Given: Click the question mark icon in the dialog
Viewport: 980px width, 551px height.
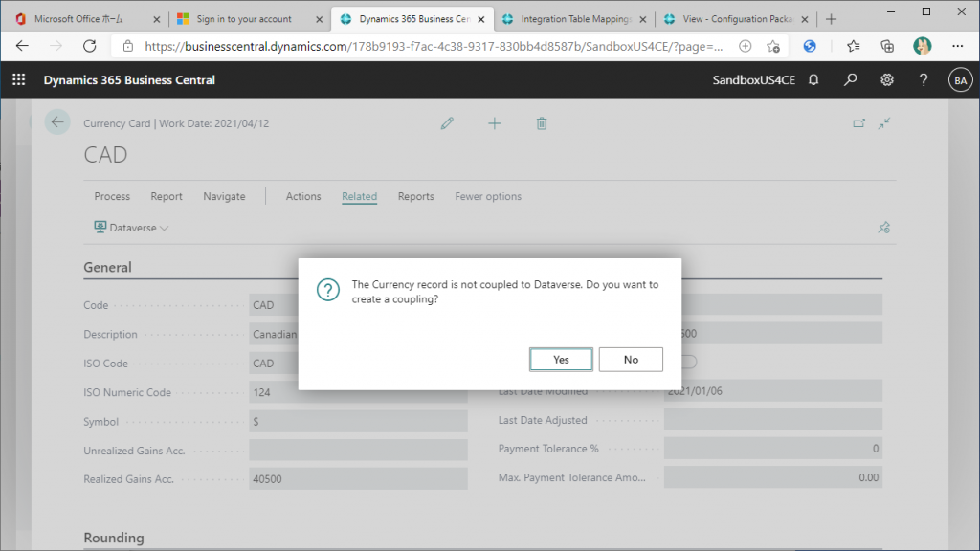Looking at the screenshot, I should pyautogui.click(x=327, y=290).
